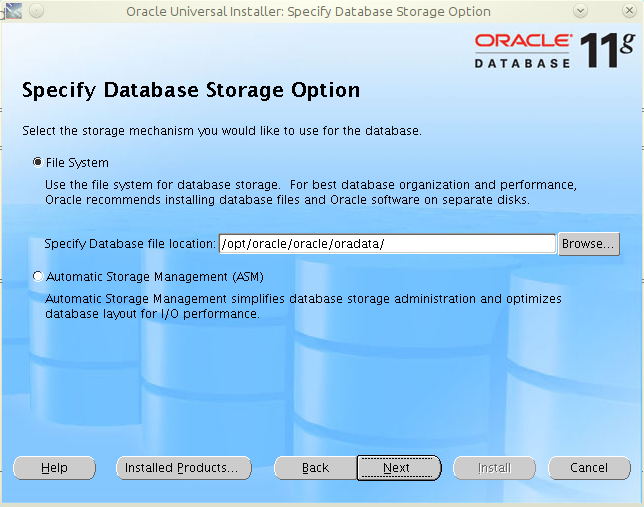The width and height of the screenshot is (644, 507).
Task: Click the database file location text field
Action: 387,244
